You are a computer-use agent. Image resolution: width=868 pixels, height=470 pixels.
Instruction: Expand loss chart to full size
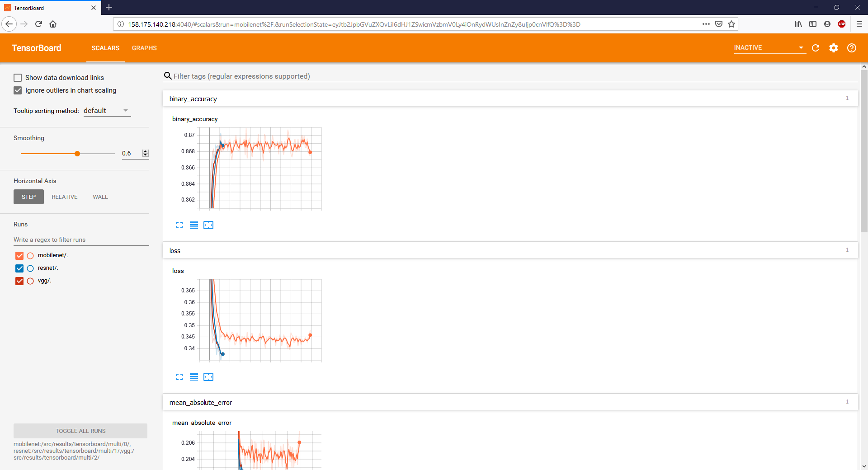179,377
